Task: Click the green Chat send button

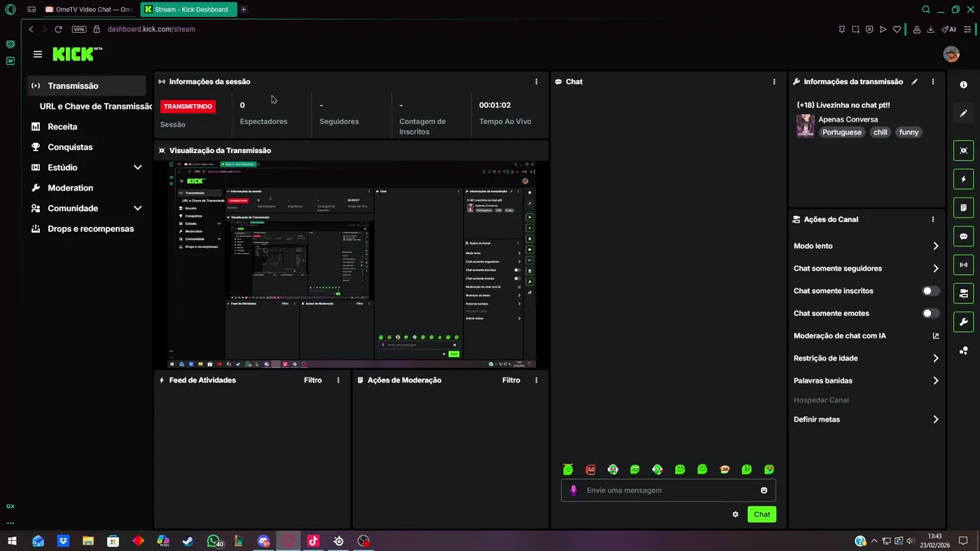Action: (x=762, y=514)
